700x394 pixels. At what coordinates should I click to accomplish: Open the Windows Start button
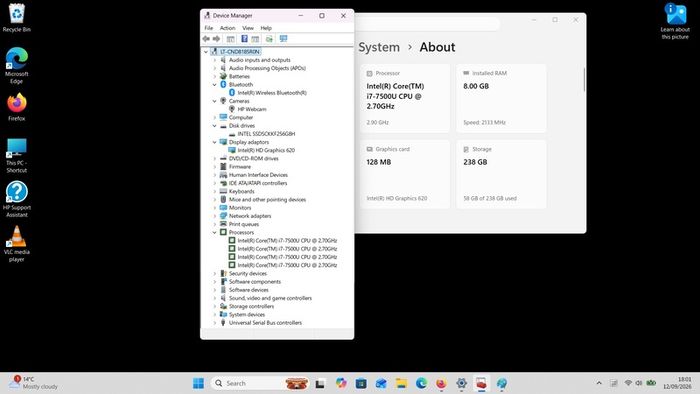(x=198, y=383)
